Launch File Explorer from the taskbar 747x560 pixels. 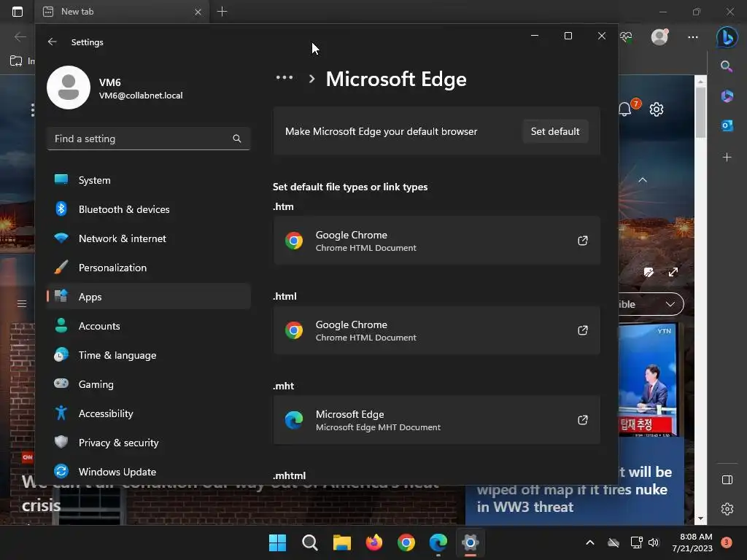(x=341, y=542)
